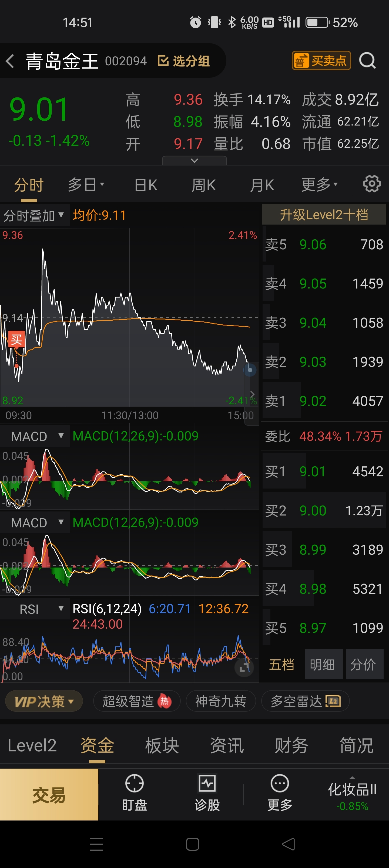Switch to the 财务 finance tab
This screenshot has width=389, height=868.
tap(291, 745)
